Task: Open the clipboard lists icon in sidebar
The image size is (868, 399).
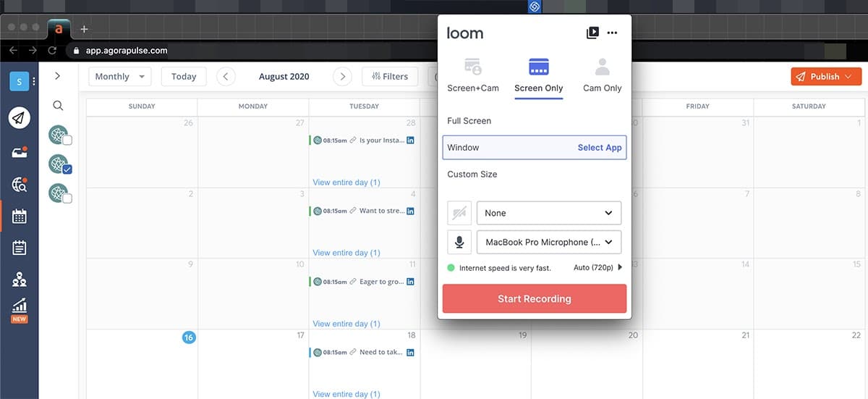Action: pos(20,248)
